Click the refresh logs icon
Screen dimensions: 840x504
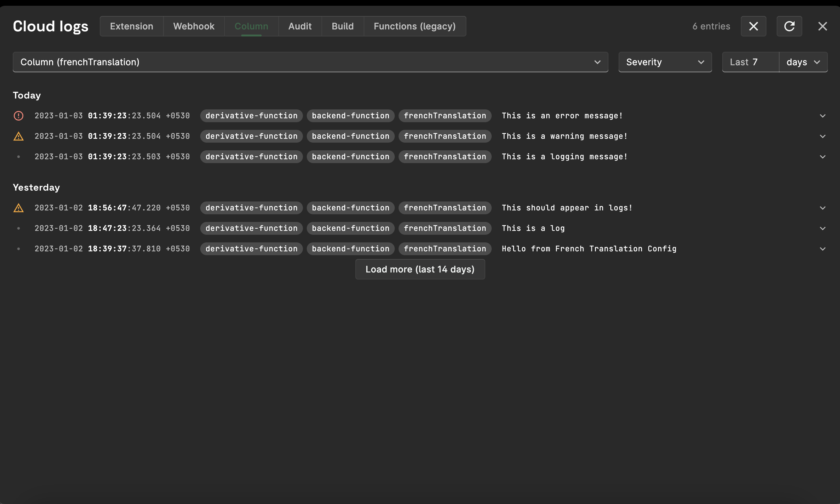(x=789, y=26)
